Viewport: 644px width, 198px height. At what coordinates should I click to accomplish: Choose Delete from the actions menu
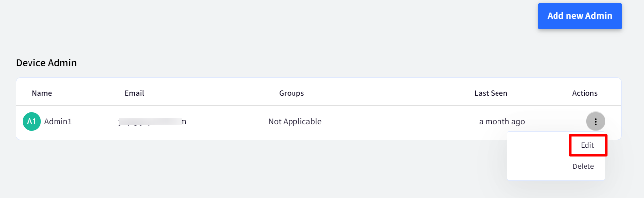[583, 166]
